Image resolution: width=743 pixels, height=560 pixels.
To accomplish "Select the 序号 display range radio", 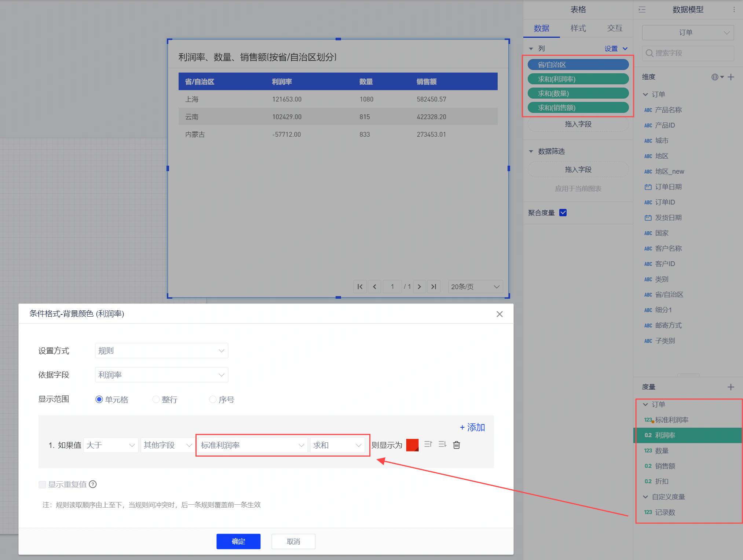I will pos(213,399).
